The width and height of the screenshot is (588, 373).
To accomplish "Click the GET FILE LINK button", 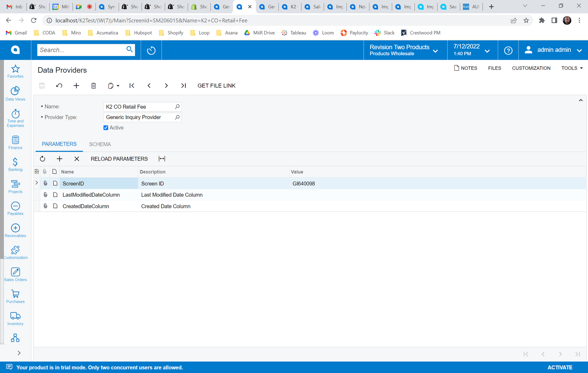I will coord(216,85).
